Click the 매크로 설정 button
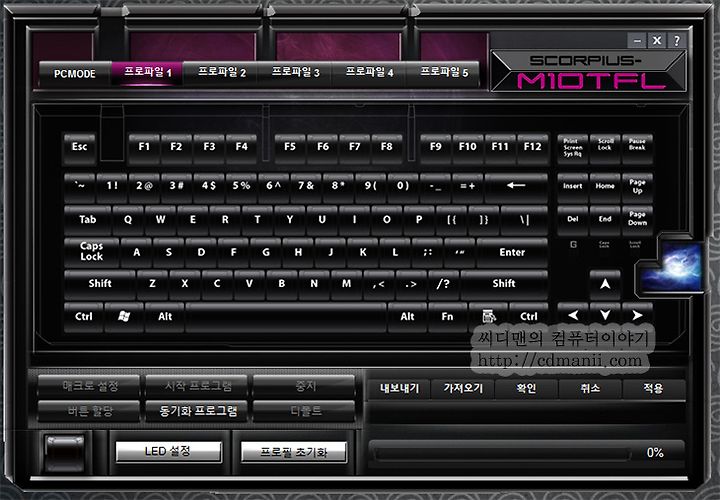The width and height of the screenshot is (720, 500). [90, 386]
